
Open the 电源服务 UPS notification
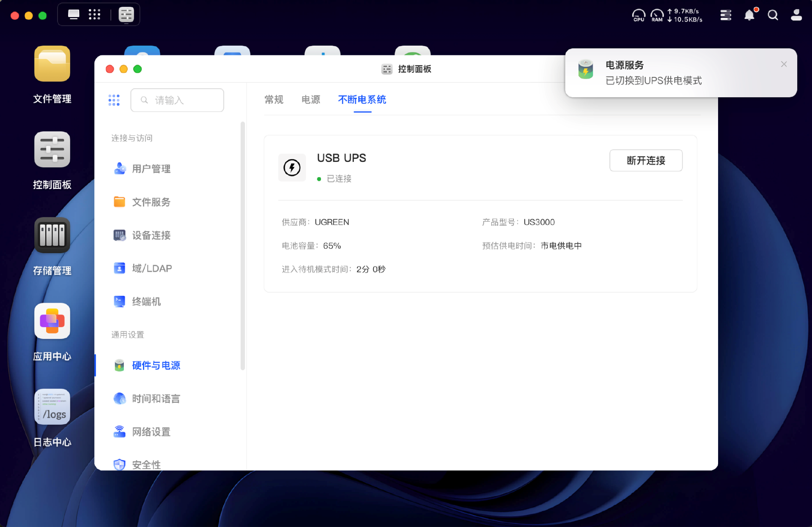point(681,73)
